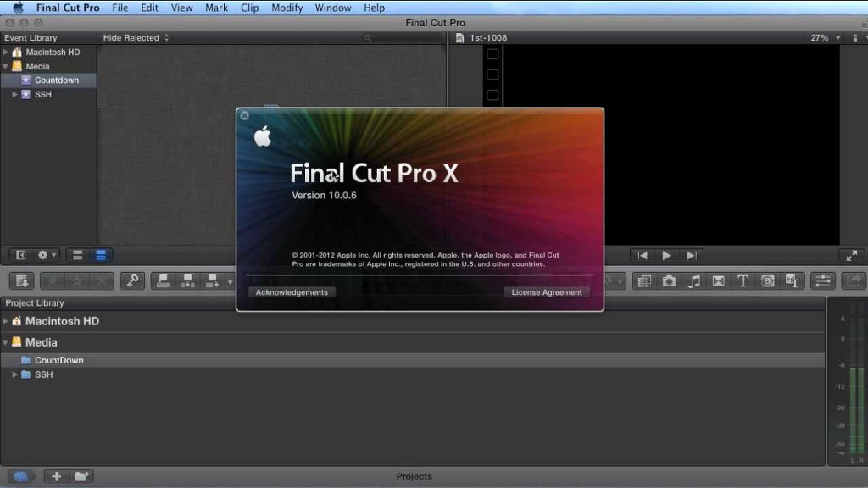Expand the SSH event in Event Library
Image resolution: width=868 pixels, height=488 pixels.
[x=14, y=94]
